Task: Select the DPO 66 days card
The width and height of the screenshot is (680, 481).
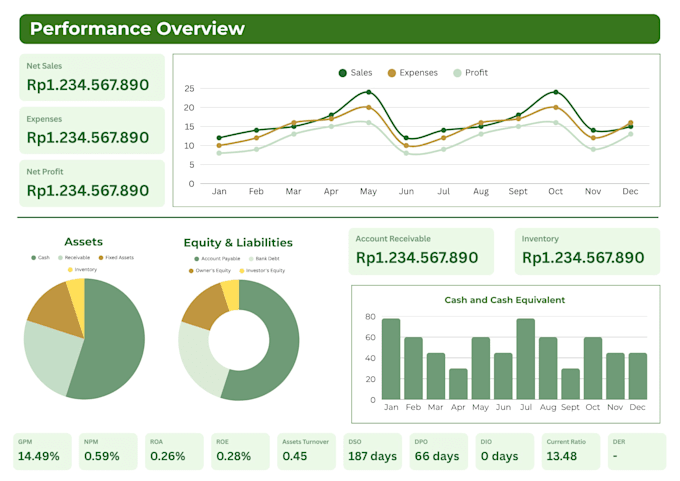Action: pos(439,452)
